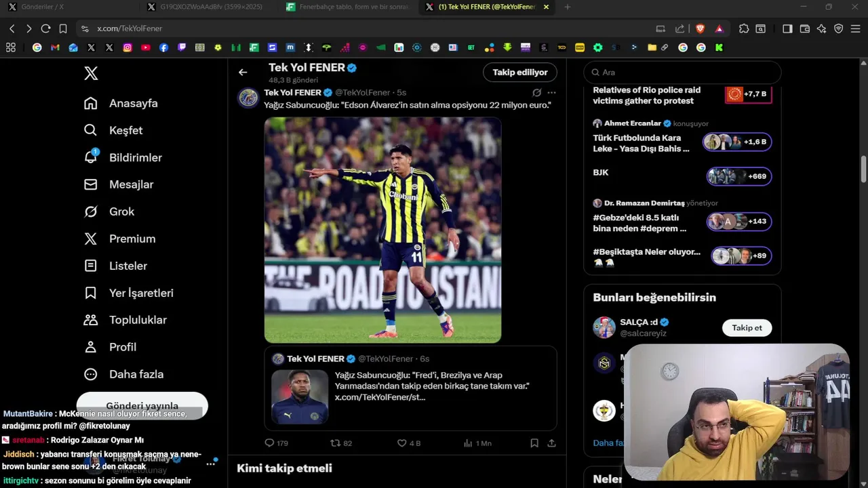Go to Anasayfa in the sidebar
The width and height of the screenshot is (868, 488).
[120, 103]
